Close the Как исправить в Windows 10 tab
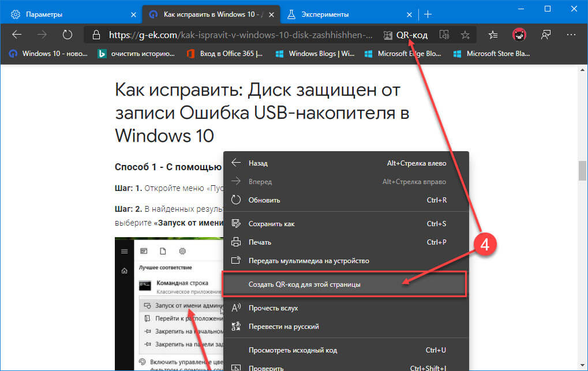 pyautogui.click(x=272, y=14)
